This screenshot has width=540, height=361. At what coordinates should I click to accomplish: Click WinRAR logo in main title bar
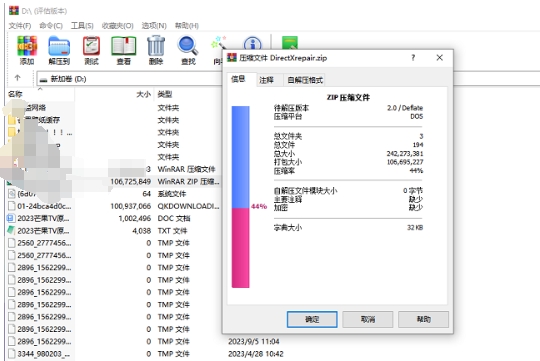pos(14,10)
